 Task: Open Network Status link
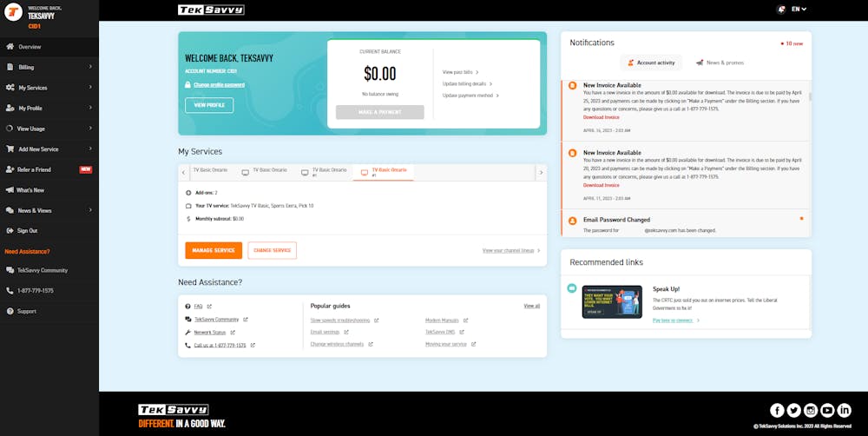(x=210, y=333)
